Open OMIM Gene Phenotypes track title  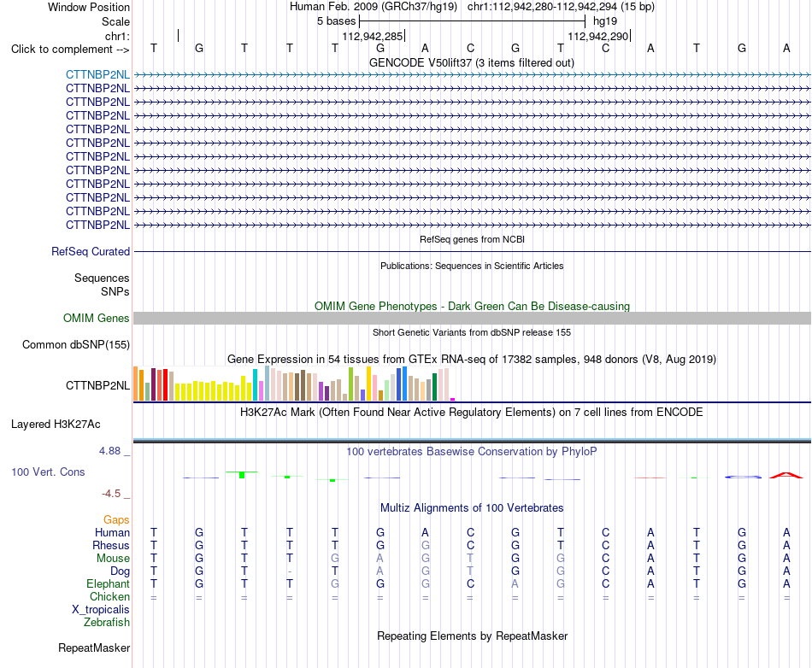(472, 306)
